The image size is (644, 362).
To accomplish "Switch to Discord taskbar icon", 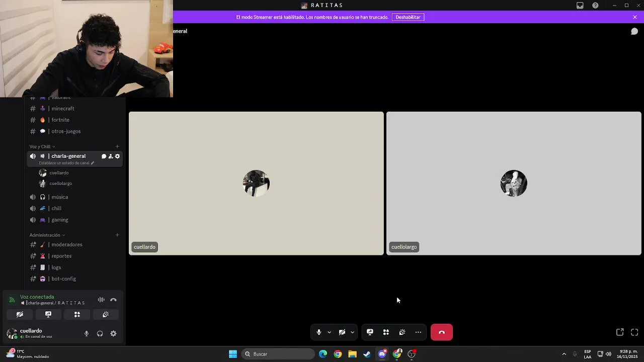I will [x=382, y=354].
